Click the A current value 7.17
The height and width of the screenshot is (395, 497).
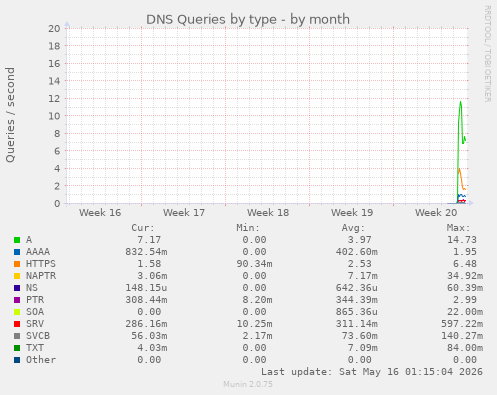click(149, 240)
